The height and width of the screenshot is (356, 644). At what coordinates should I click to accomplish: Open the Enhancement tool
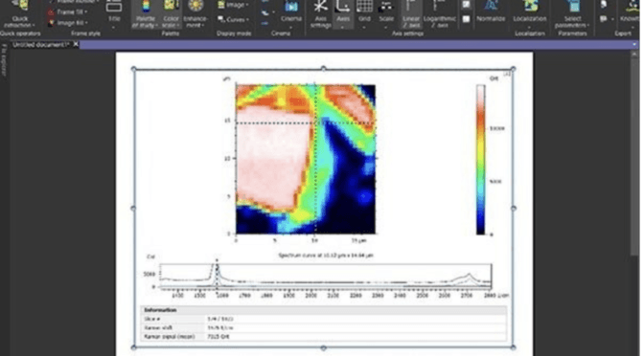[195, 14]
